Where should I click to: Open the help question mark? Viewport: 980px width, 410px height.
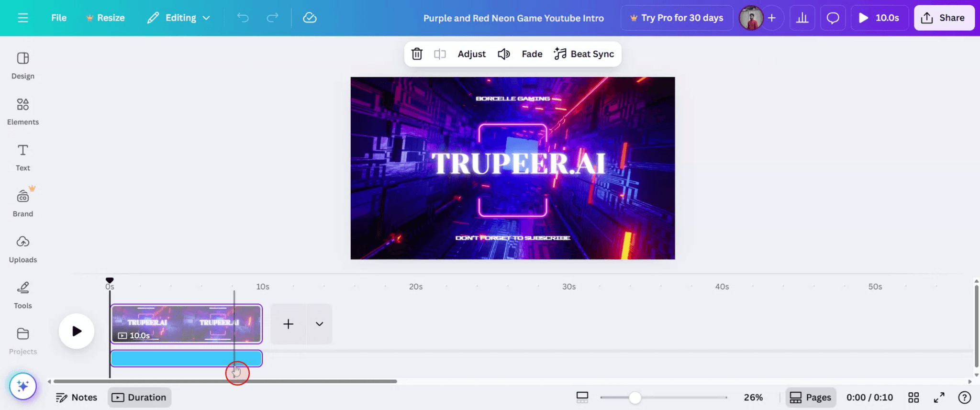(965, 398)
